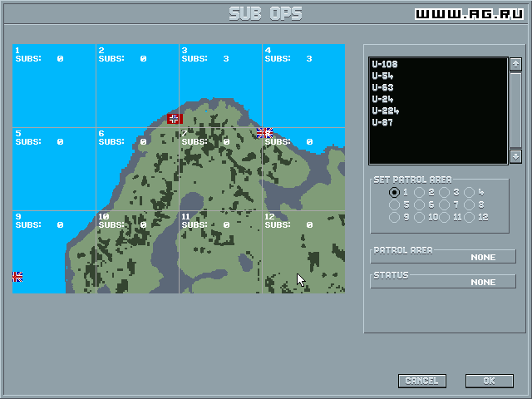Click map sector 4 with 3 subs
The width and height of the screenshot is (532, 399).
tap(303, 86)
